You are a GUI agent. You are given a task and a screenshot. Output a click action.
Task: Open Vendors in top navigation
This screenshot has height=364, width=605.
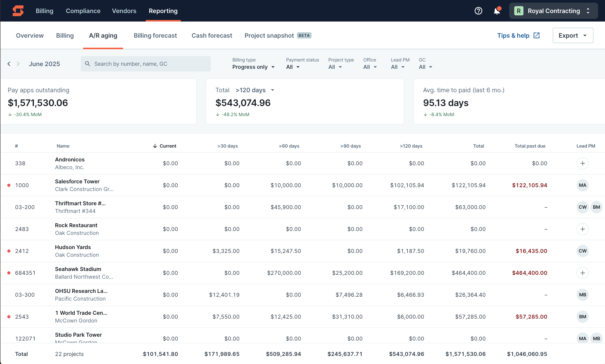point(124,11)
